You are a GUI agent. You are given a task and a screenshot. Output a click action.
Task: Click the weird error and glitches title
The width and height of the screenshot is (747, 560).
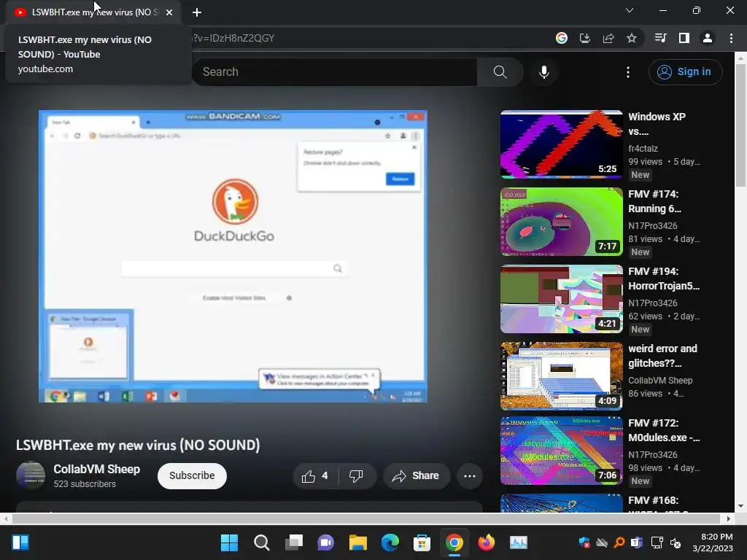(x=662, y=356)
